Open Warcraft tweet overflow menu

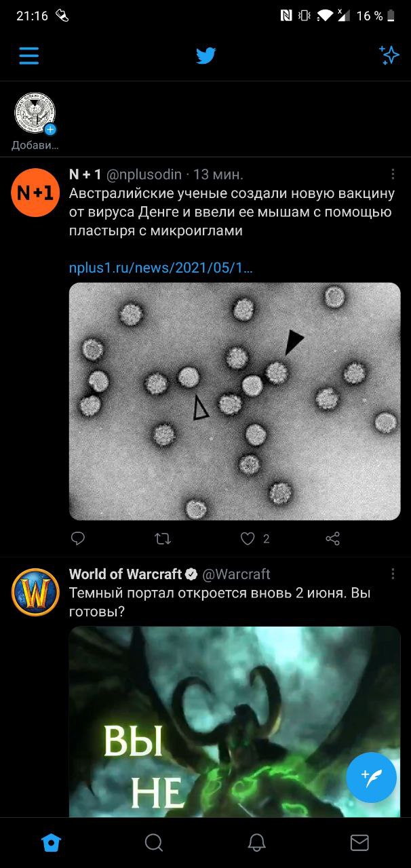point(393,574)
